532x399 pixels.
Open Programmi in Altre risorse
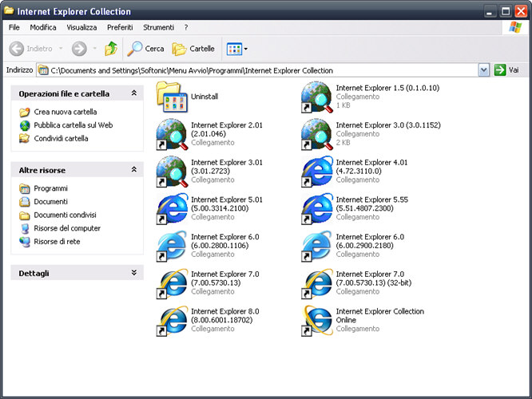(x=50, y=188)
